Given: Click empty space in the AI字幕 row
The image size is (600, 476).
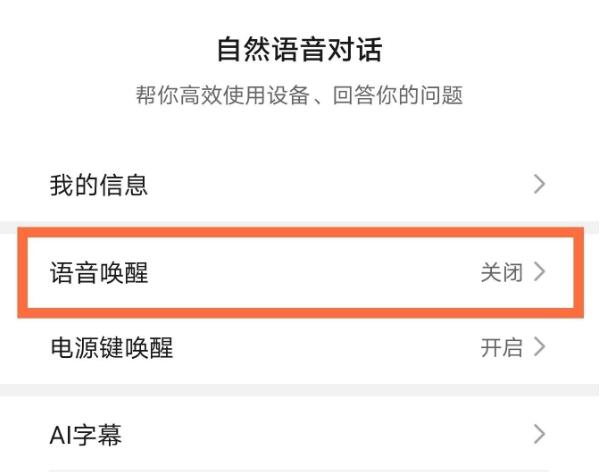Looking at the screenshot, I should point(330,435).
